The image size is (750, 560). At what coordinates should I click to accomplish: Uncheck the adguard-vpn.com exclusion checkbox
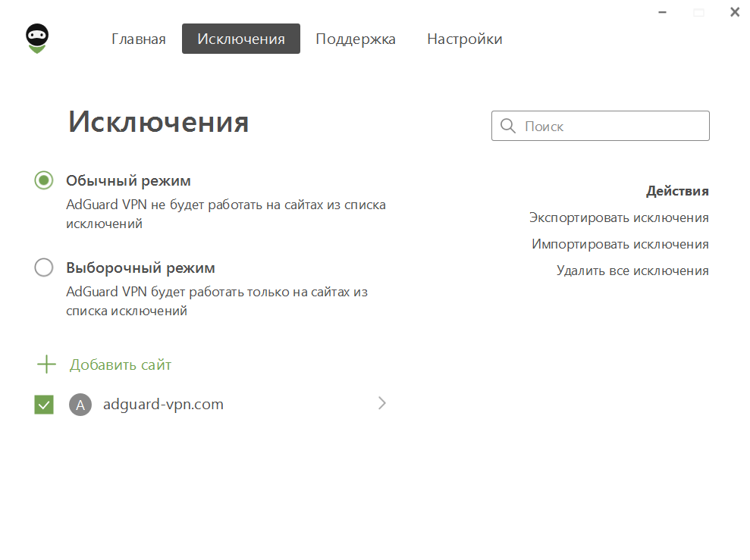[x=44, y=405]
